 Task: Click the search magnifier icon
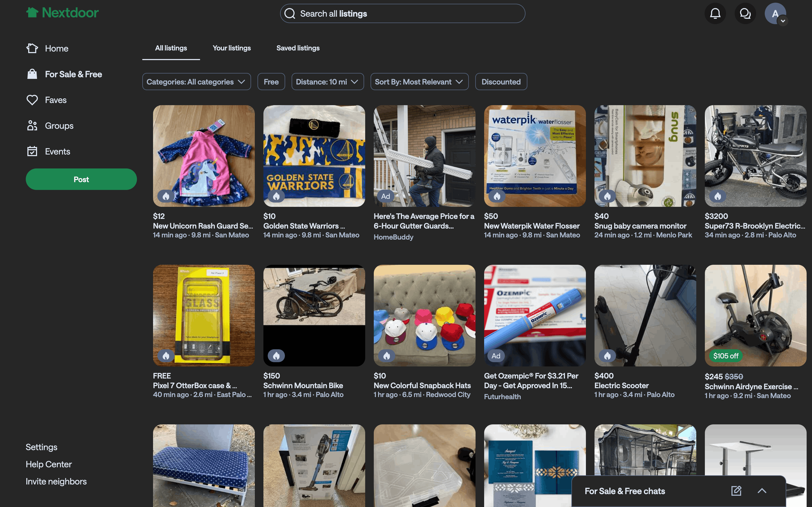click(289, 14)
